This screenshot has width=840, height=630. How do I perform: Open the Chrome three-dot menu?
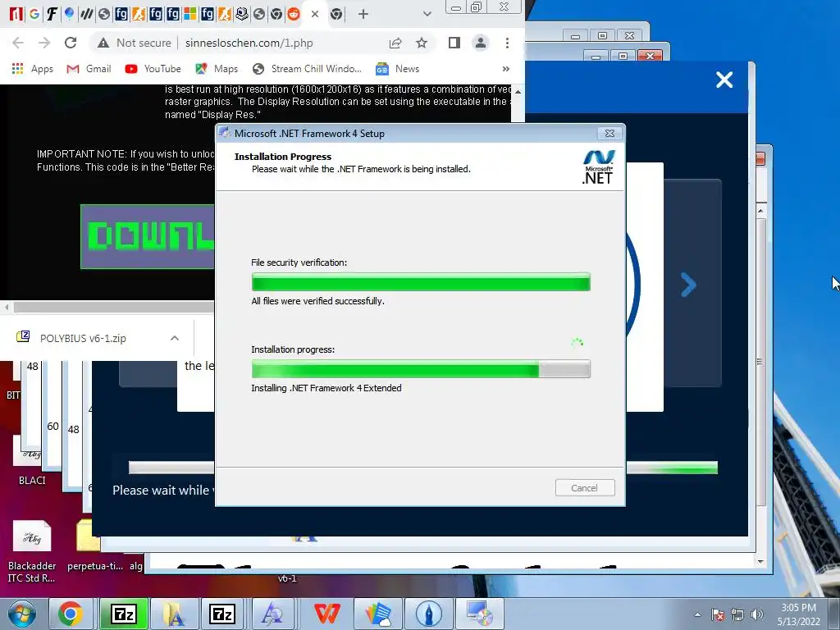click(x=507, y=43)
